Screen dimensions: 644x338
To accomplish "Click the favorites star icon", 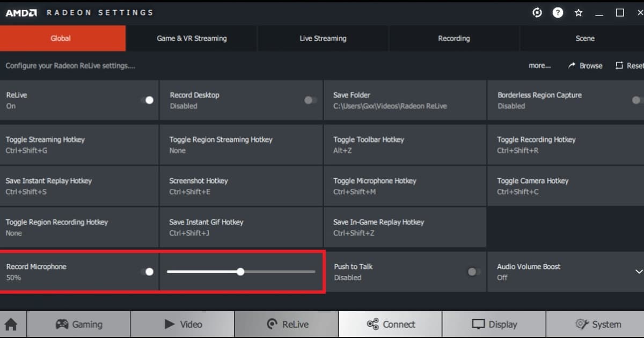I will (x=579, y=13).
